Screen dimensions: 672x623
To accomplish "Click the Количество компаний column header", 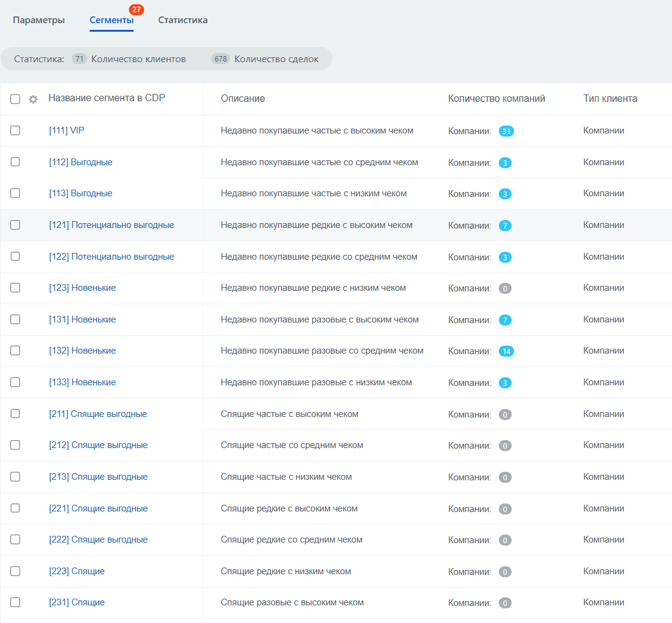I will (497, 99).
